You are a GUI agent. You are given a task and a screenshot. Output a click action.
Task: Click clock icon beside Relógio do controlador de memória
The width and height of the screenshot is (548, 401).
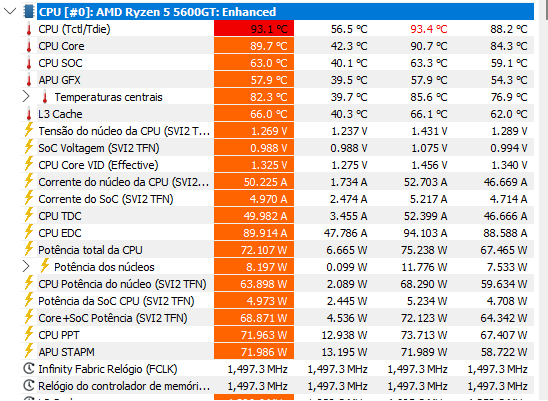point(29,386)
